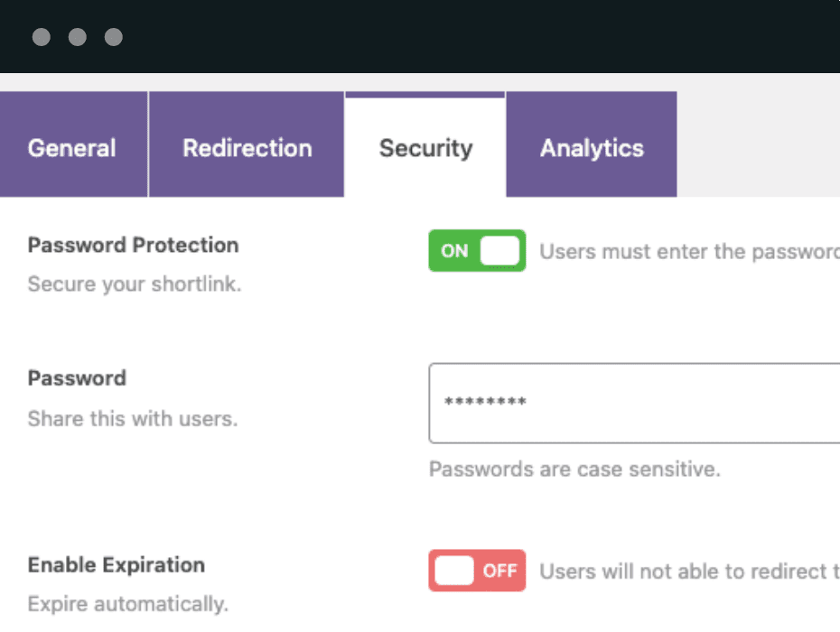Click the middle window dot

coord(78,37)
